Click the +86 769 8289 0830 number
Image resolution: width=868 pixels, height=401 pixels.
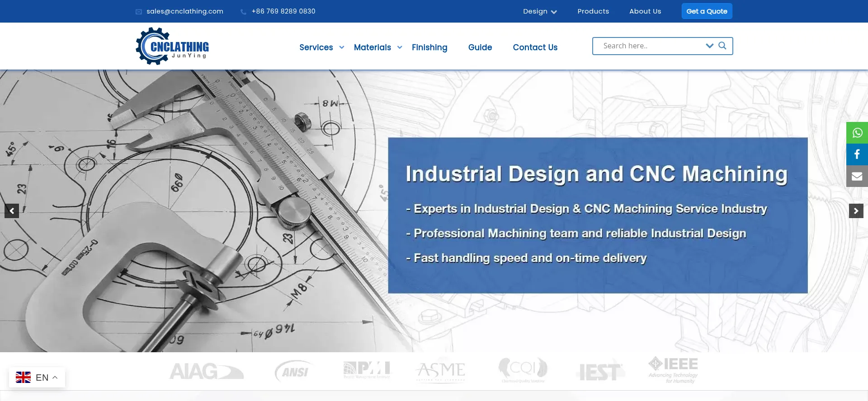(283, 11)
